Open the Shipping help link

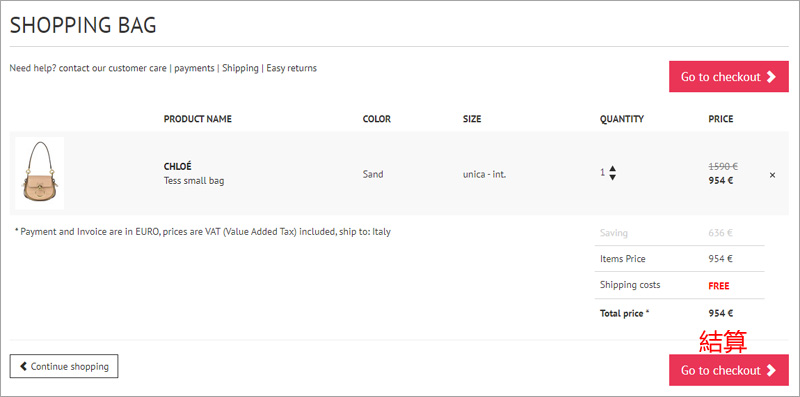(x=240, y=68)
